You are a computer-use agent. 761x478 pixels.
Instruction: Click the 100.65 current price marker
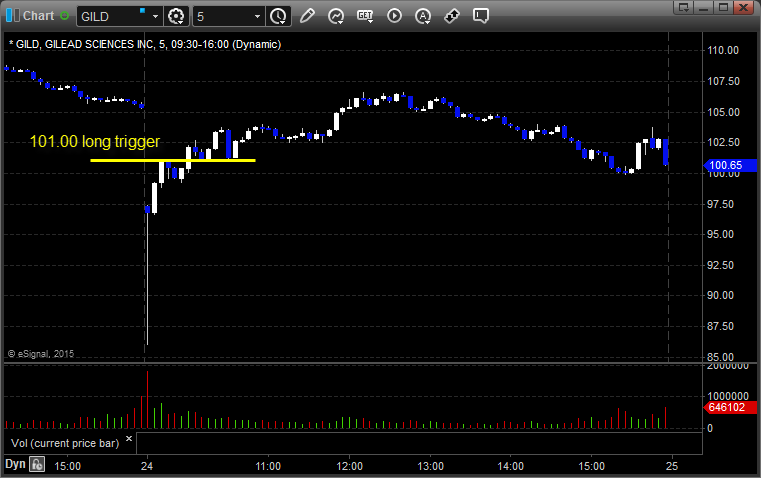(730, 165)
